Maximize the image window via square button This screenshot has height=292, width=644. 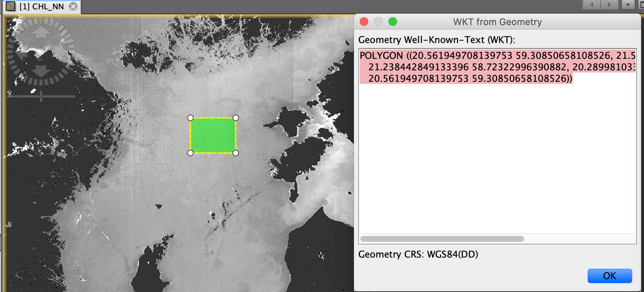click(641, 5)
